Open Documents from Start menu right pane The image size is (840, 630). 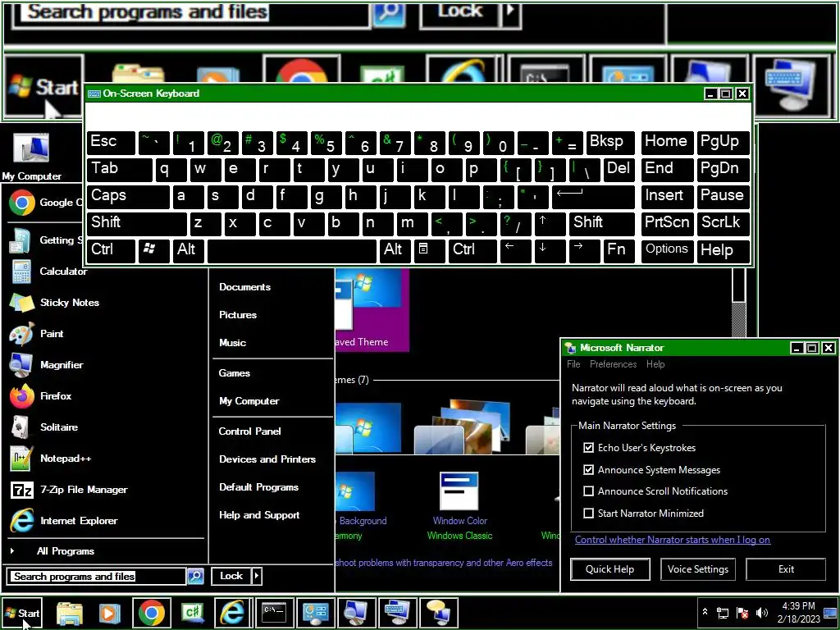[x=244, y=287]
